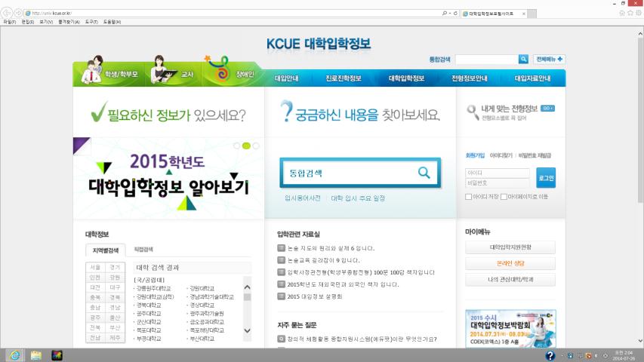Switch to the 직접검색 tab
Screen dimensions: 644x362
(x=143, y=249)
